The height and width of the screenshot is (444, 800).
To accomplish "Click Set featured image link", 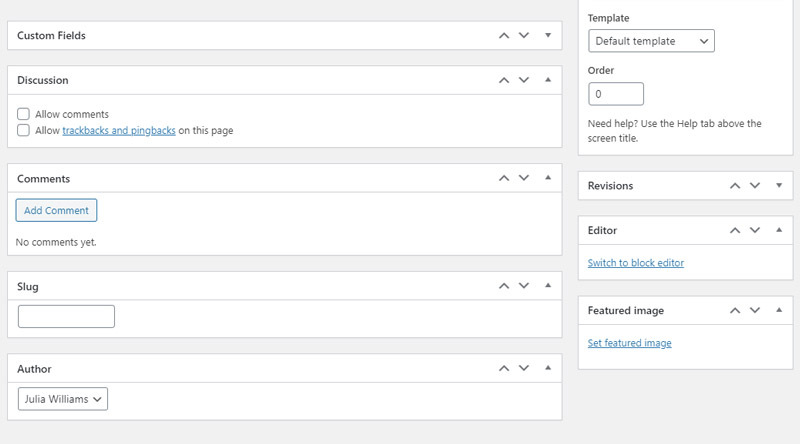I will pos(630,343).
